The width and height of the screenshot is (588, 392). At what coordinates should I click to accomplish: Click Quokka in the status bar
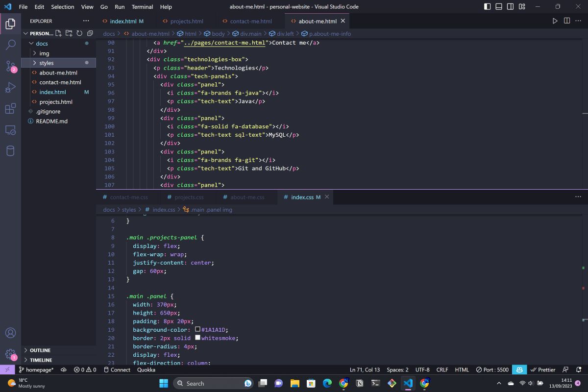pyautogui.click(x=146, y=369)
